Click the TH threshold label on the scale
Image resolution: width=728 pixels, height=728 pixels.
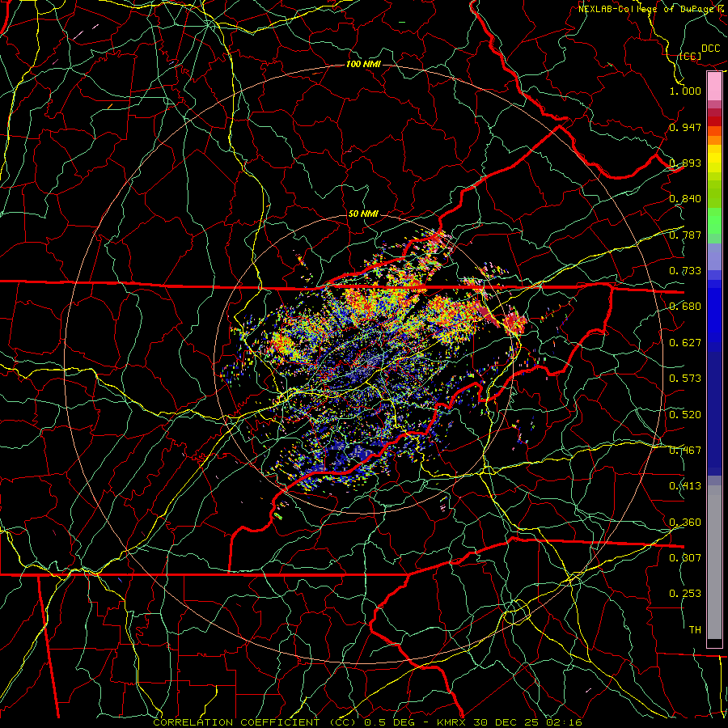click(695, 630)
